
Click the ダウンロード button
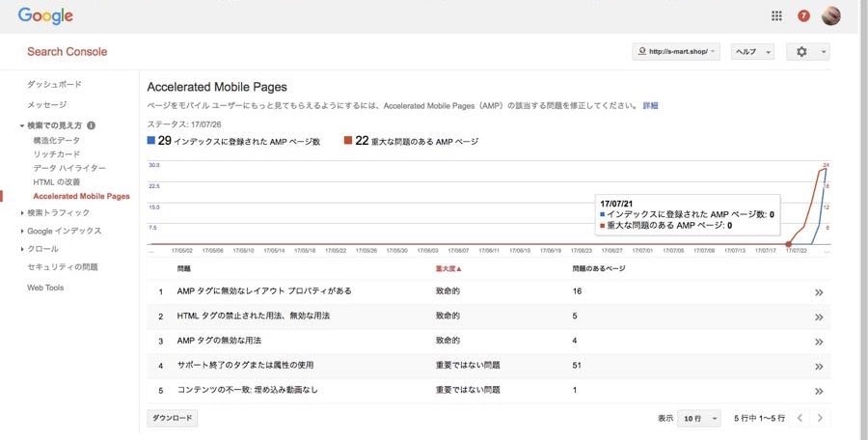(x=173, y=419)
